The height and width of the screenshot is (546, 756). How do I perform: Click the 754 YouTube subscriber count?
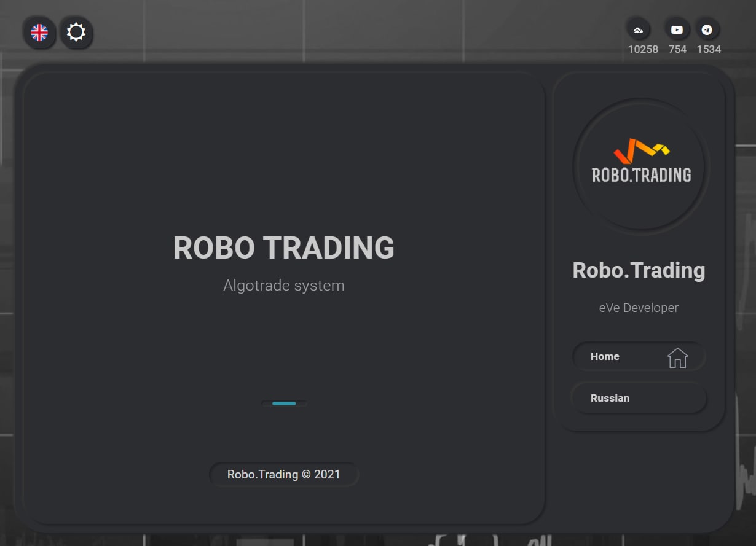[x=677, y=49]
